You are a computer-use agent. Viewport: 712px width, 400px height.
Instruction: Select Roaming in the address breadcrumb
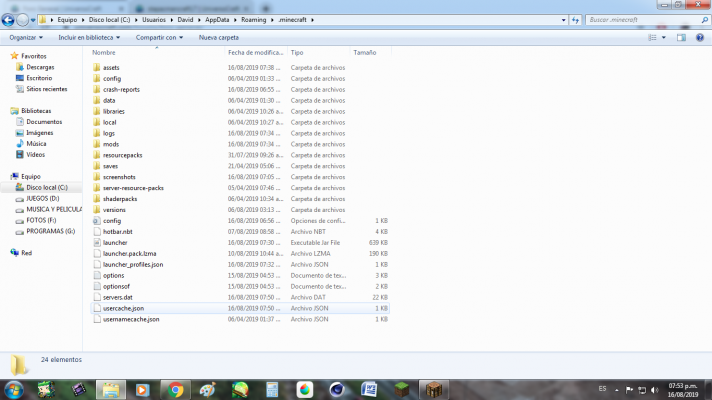click(253, 20)
